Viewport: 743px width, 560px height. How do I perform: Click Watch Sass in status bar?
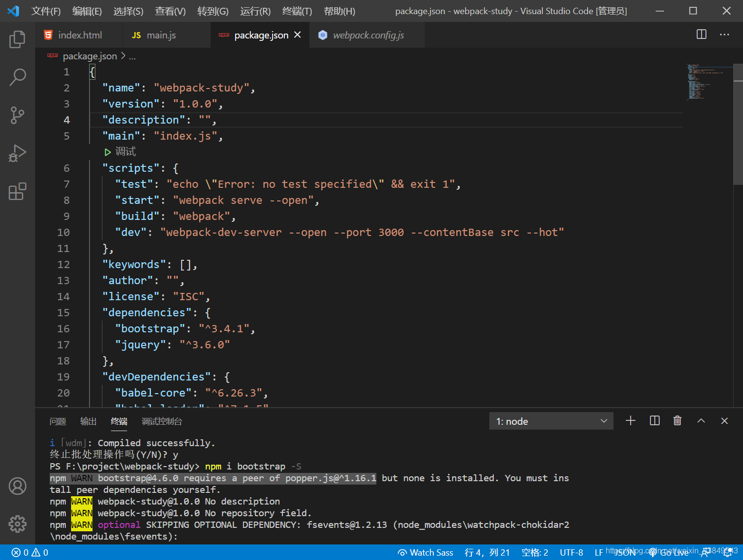(426, 552)
